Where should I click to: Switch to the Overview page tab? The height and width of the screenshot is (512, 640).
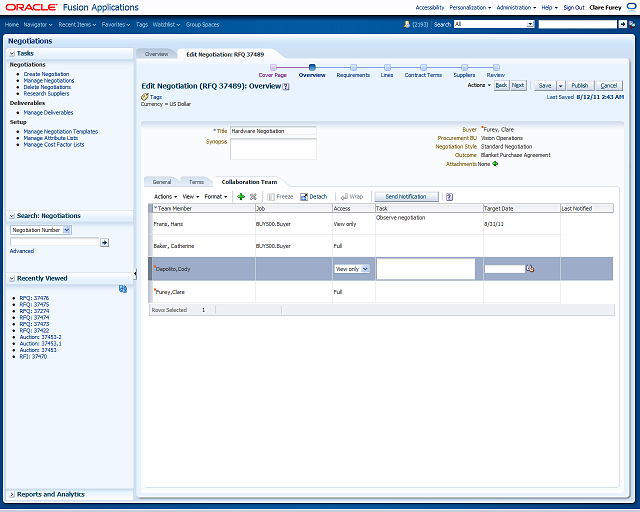156,54
